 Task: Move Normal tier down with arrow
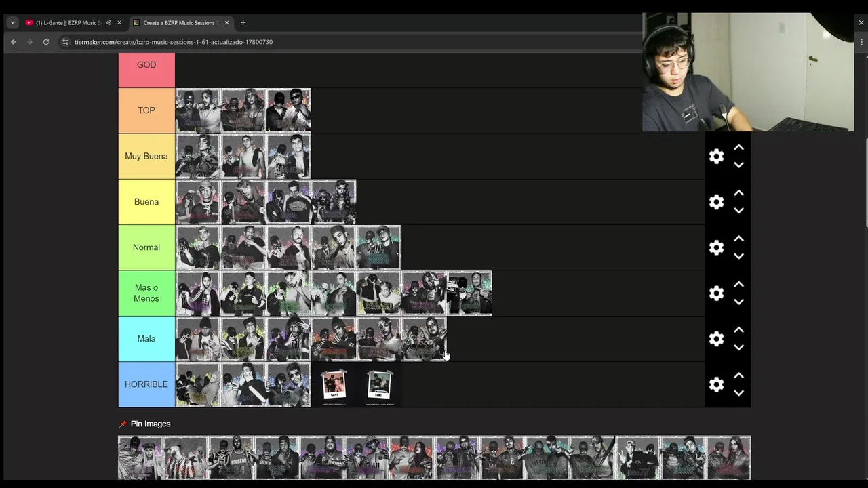739,256
